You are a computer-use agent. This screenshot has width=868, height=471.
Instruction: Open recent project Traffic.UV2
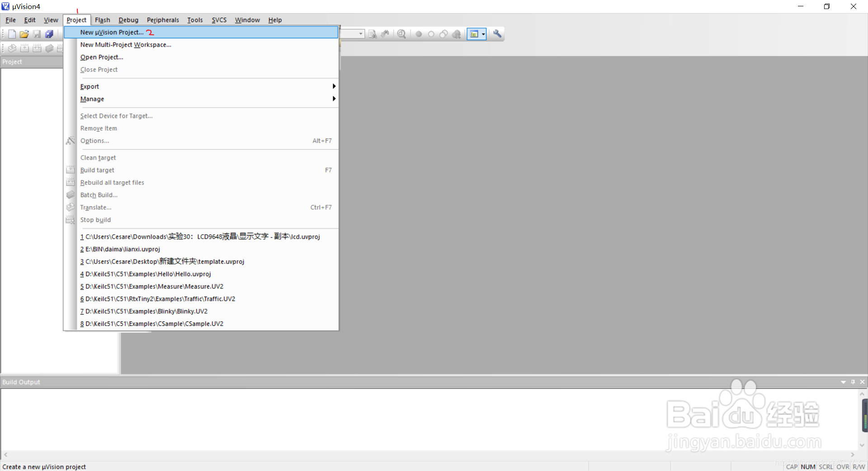point(201,299)
